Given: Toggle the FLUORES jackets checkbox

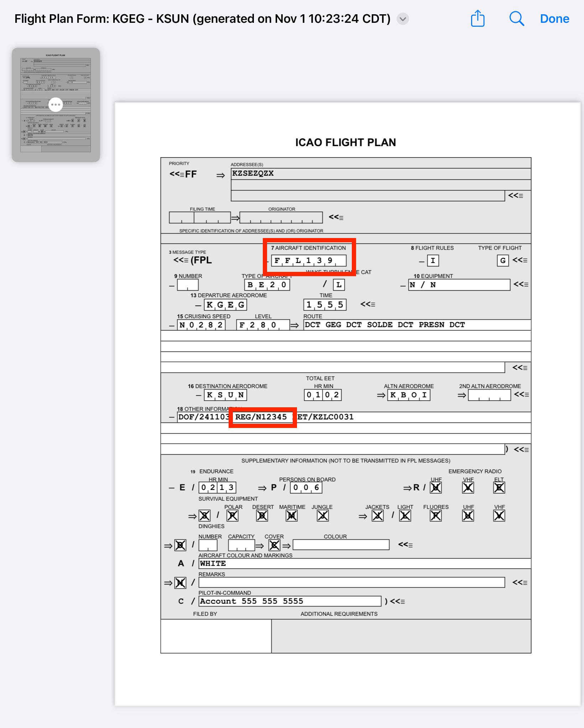Looking at the screenshot, I should pos(436,516).
